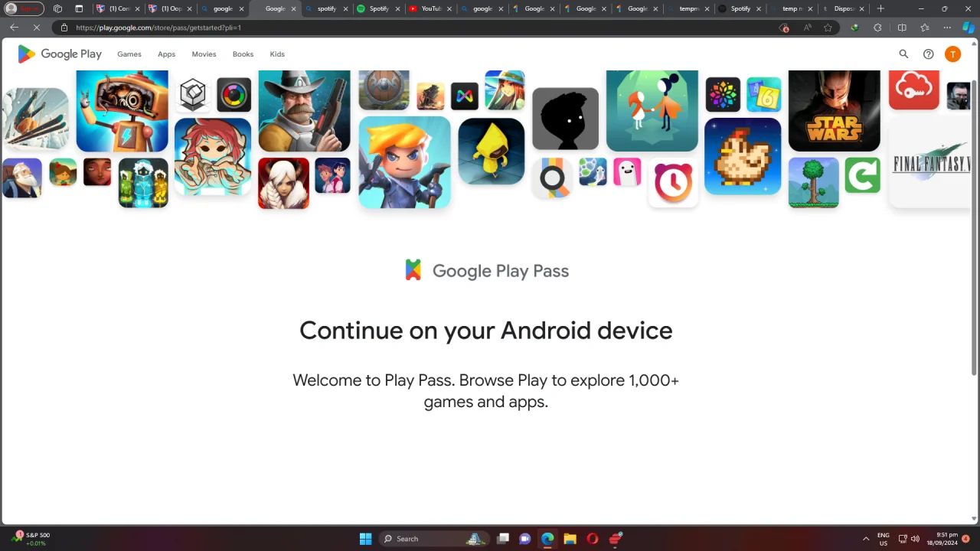Choose the red-haired girl app icon

point(213,156)
